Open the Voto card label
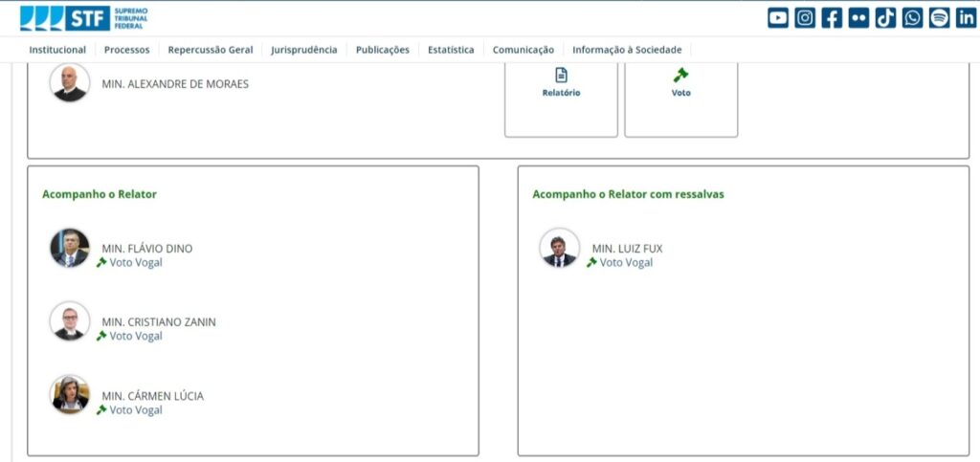Screen dimensions: 980x462 pos(681,93)
